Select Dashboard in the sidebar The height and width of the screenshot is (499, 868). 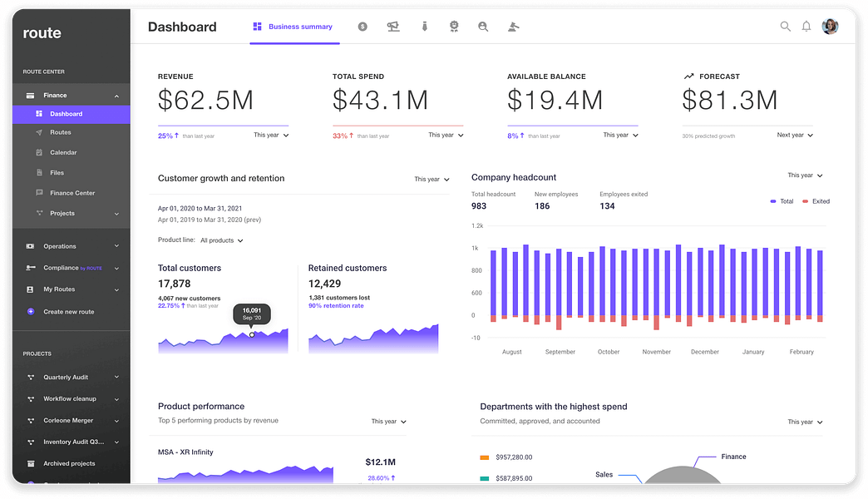72,114
